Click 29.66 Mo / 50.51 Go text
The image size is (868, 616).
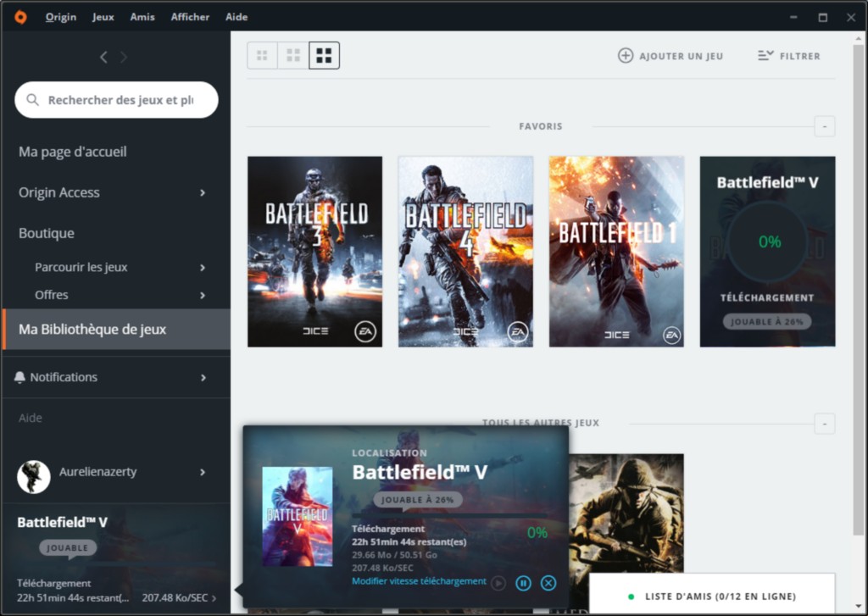(x=394, y=554)
